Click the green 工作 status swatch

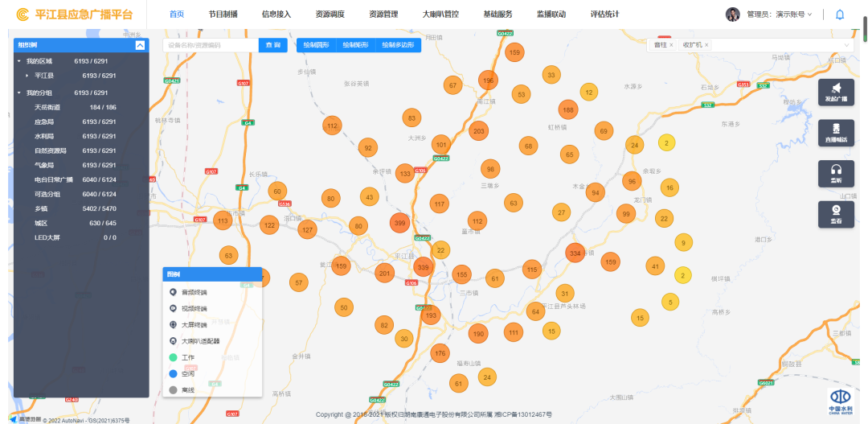tap(173, 357)
